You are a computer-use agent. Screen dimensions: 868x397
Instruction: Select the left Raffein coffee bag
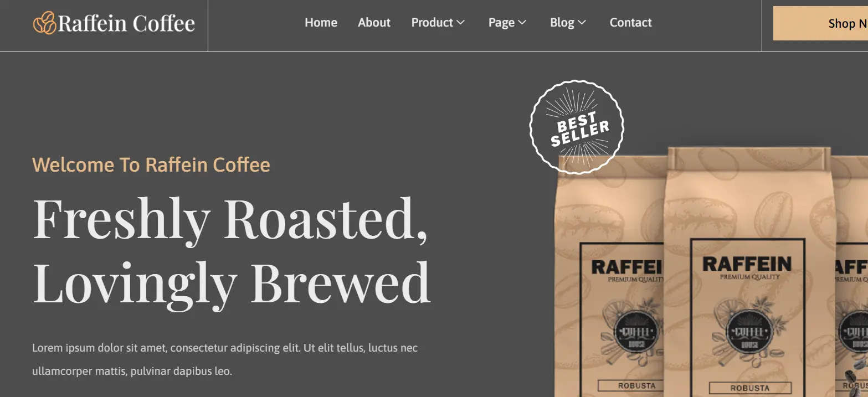(x=609, y=277)
